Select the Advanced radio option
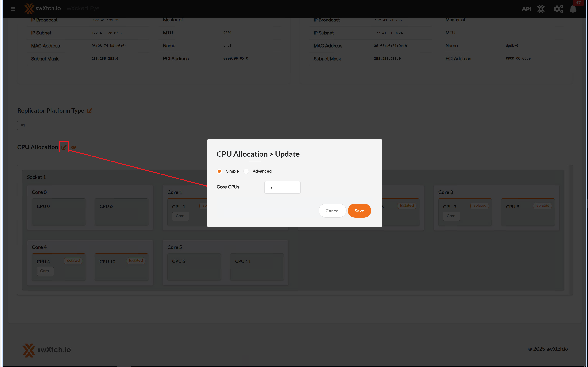This screenshot has height=367, width=588. coord(246,171)
